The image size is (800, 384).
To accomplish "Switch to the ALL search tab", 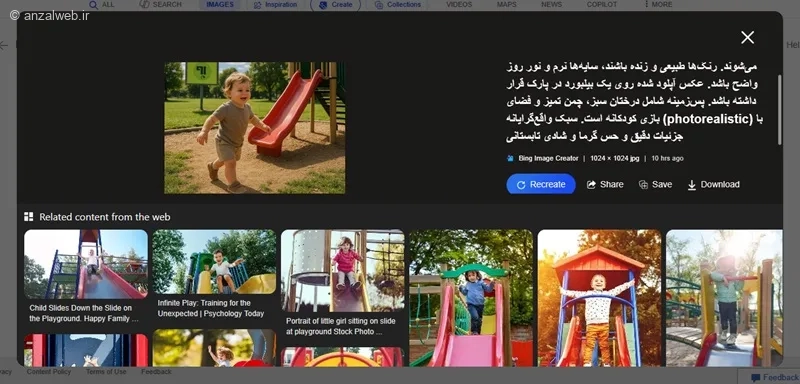I will [x=102, y=5].
